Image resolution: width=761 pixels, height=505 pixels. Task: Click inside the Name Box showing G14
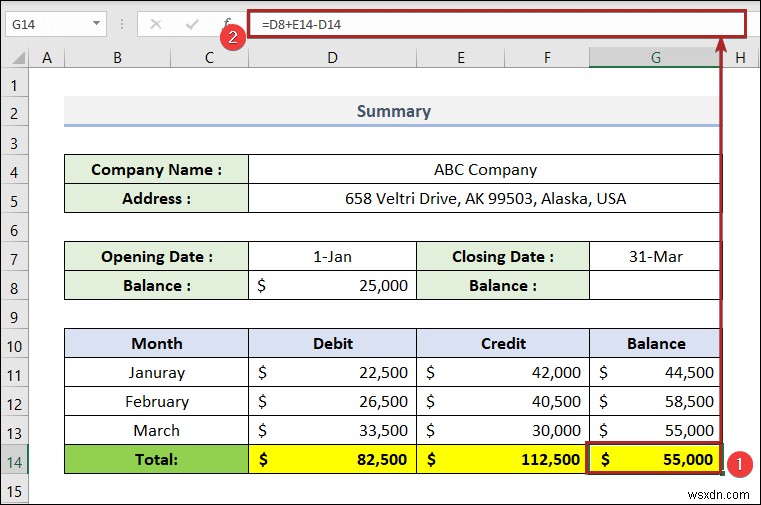[x=48, y=24]
